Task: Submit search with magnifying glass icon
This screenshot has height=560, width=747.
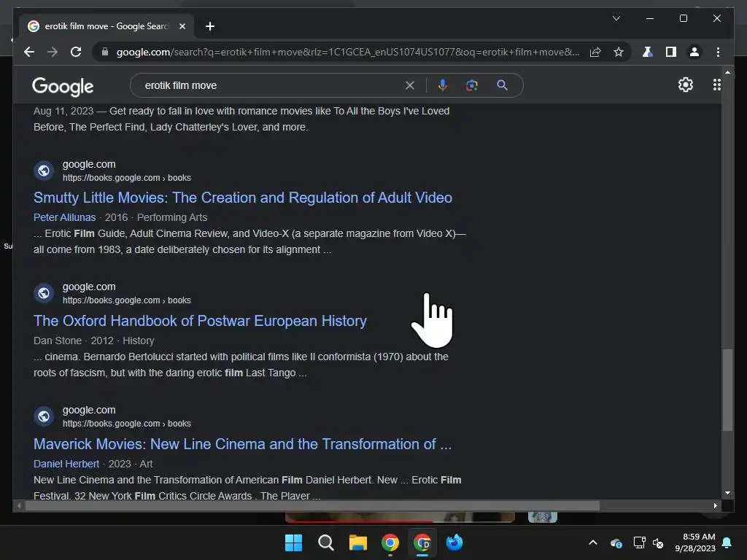Action: pyautogui.click(x=502, y=85)
